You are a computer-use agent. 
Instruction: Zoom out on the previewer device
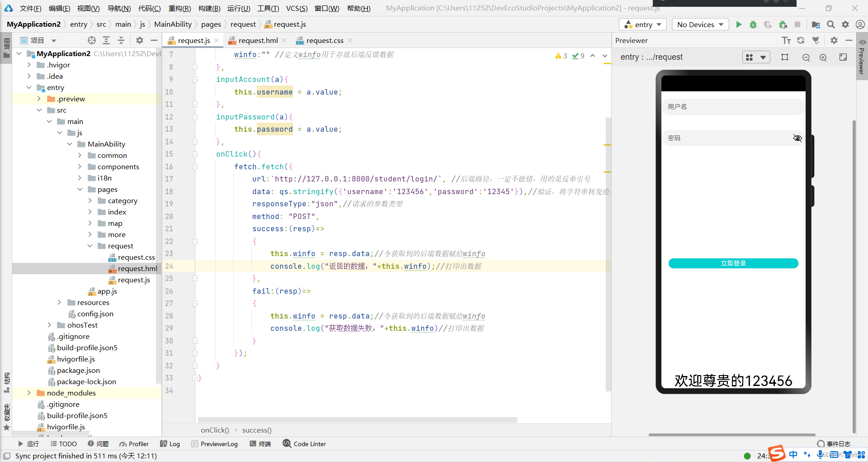click(806, 57)
